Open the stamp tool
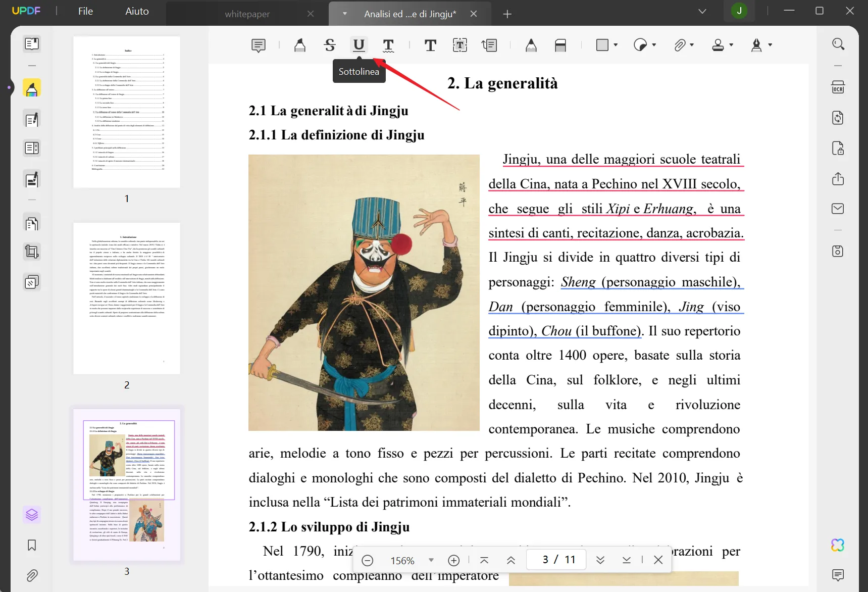Screen dimensions: 868x592 point(718,45)
